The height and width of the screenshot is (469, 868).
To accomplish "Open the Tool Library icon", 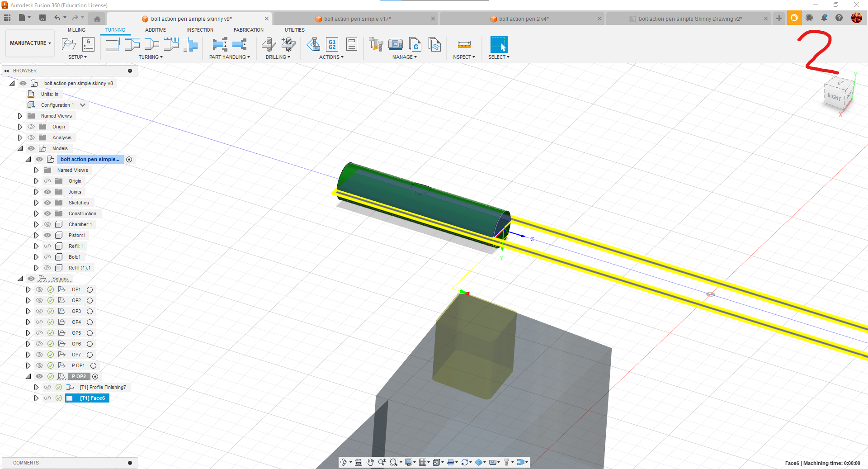I will point(376,44).
